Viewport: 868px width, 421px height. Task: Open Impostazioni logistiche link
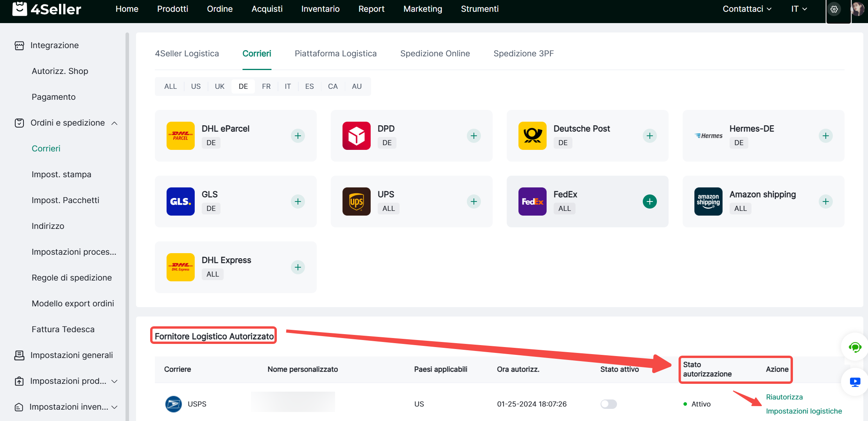(804, 411)
